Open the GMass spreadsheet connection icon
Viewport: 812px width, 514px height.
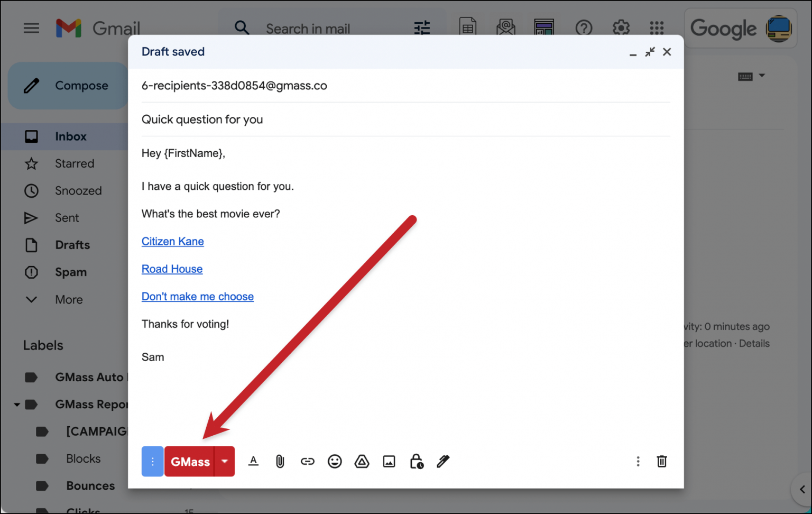tap(468, 27)
